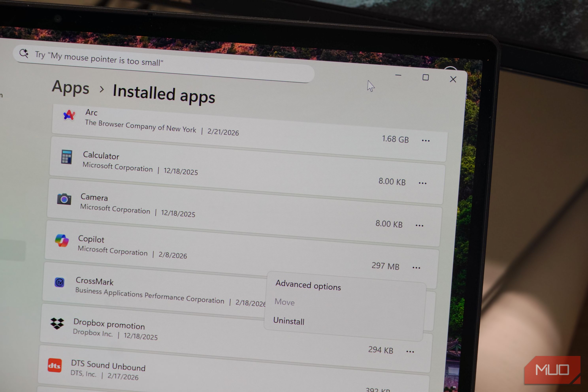This screenshot has width=588, height=392.
Task: Click the DTS Sound Unbound app name
Action: [x=108, y=366]
